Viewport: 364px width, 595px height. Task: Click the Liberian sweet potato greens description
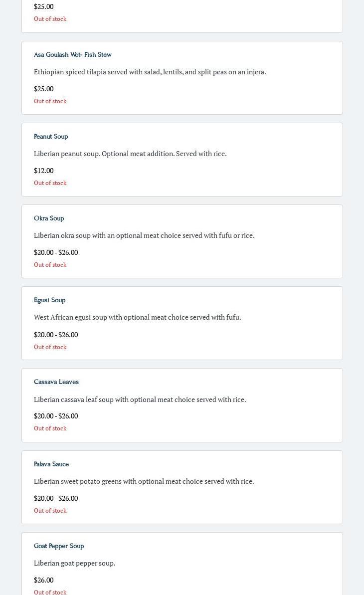pos(144,481)
